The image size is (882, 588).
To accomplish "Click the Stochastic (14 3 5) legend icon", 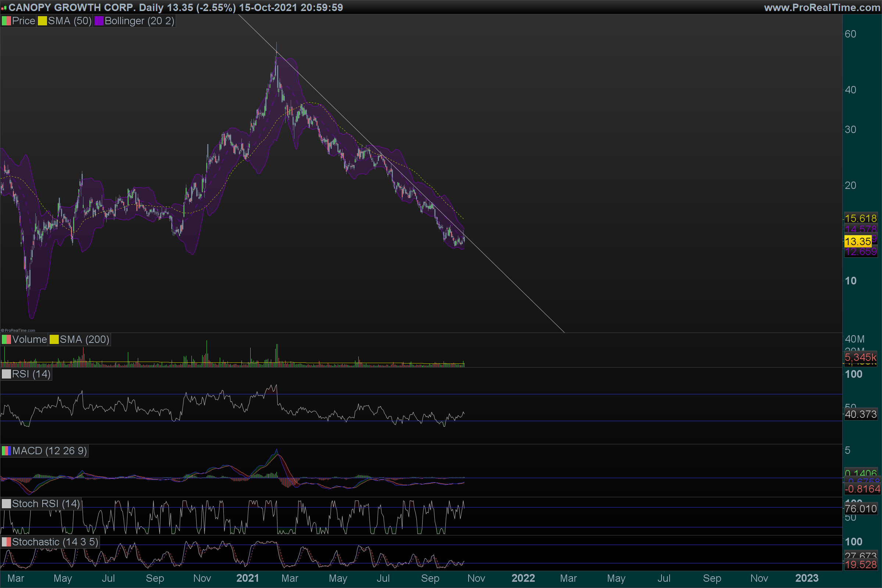I will click(6, 542).
